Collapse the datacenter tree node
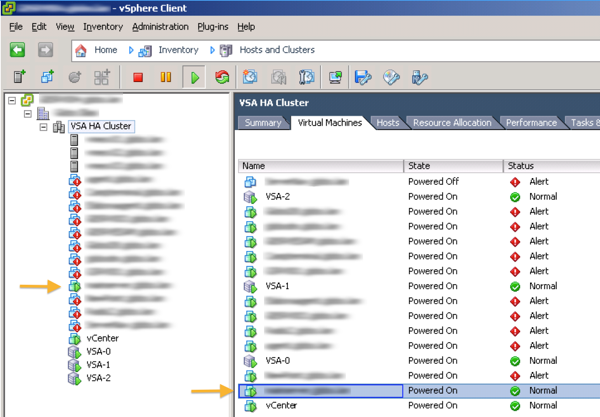This screenshot has width=600, height=417. 28,114
